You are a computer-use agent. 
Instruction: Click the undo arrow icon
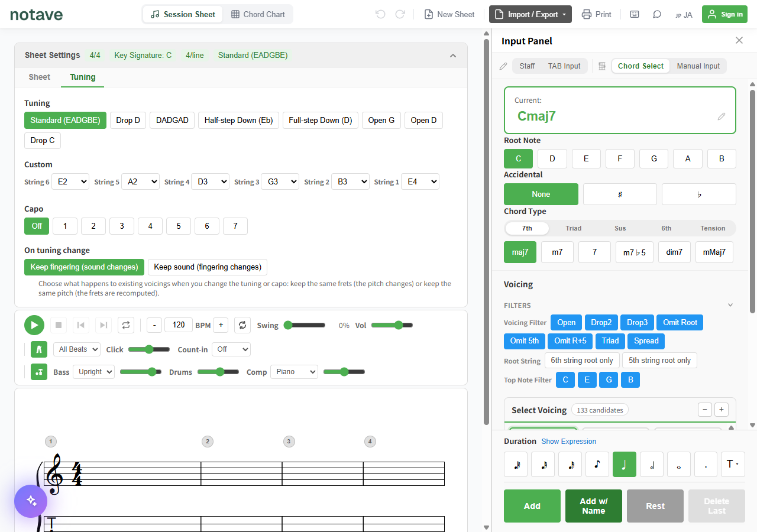point(380,14)
